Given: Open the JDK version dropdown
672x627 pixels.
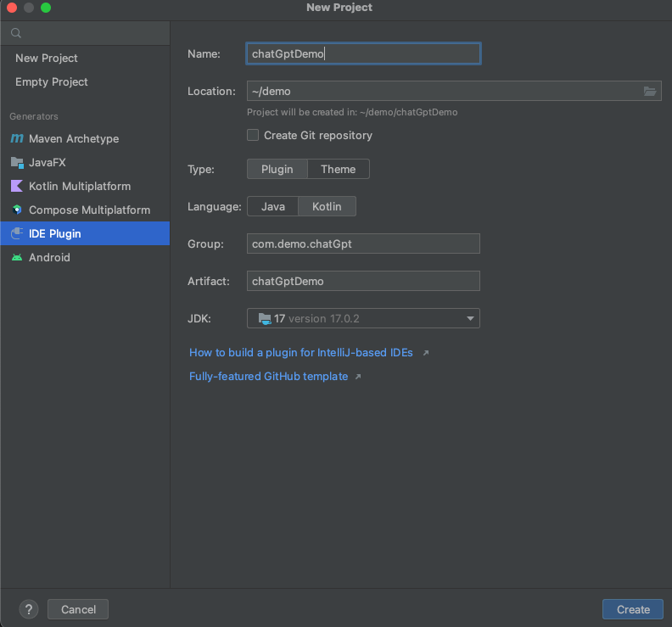Looking at the screenshot, I should 363,318.
